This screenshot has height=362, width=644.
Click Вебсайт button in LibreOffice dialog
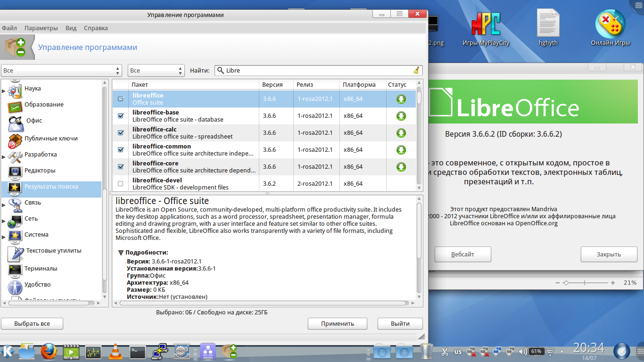(x=462, y=255)
